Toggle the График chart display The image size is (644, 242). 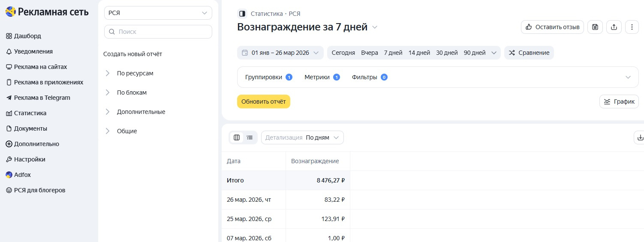(619, 102)
